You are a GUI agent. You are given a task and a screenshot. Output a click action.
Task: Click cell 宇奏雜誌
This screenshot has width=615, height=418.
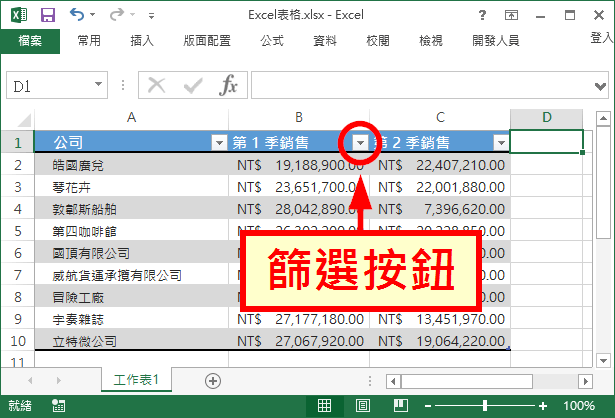click(x=131, y=319)
